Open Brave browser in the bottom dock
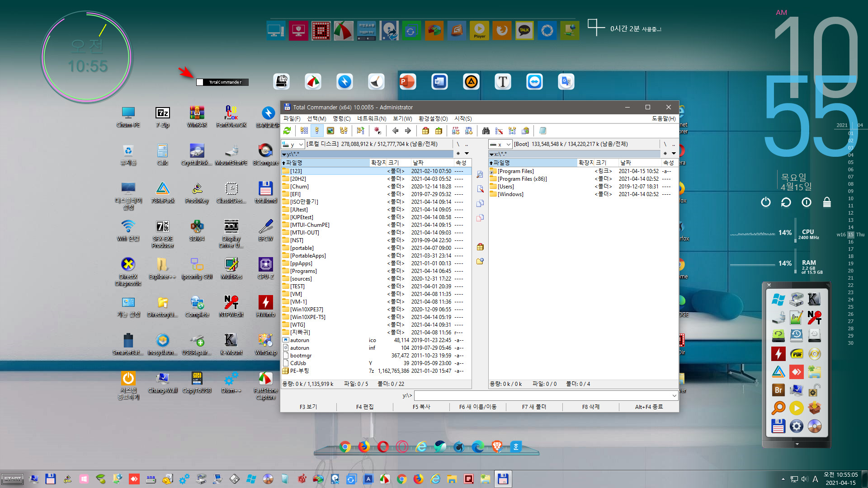Image resolution: width=868 pixels, height=488 pixels. [497, 447]
